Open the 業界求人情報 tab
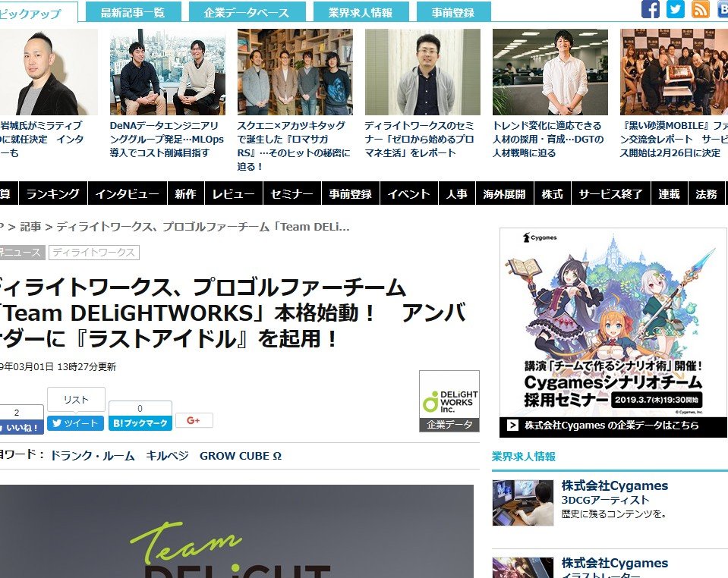This screenshot has width=728, height=578. 361,12
